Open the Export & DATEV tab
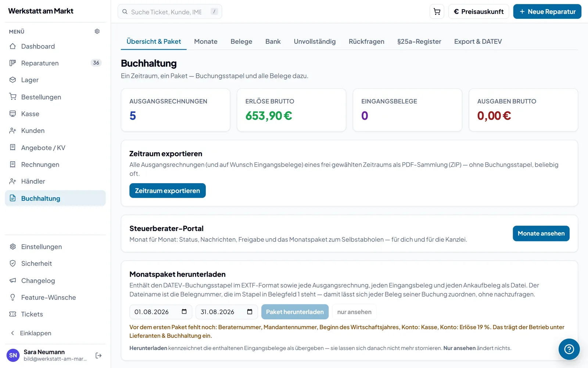The width and height of the screenshot is (588, 368). pos(478,42)
